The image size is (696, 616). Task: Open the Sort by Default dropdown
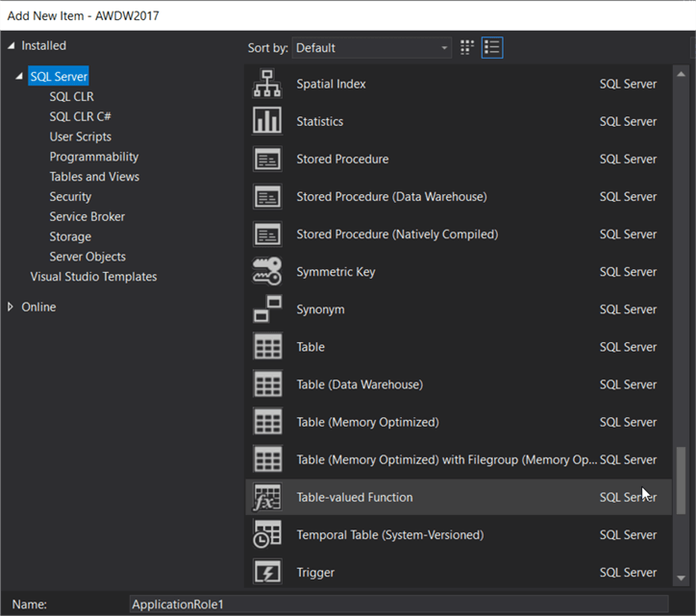click(371, 47)
